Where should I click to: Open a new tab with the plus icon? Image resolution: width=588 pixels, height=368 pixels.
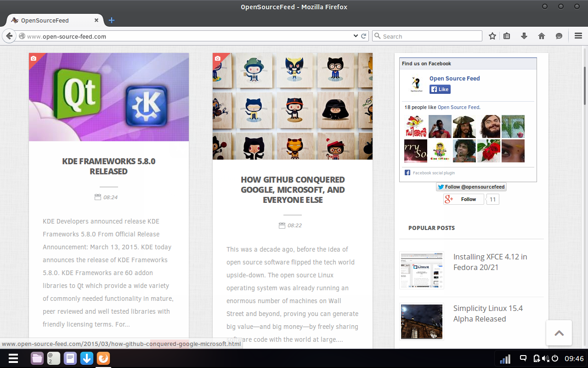coord(111,20)
